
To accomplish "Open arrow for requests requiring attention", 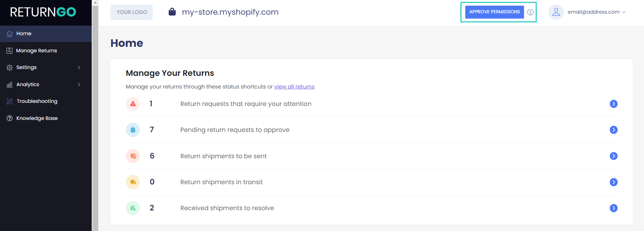I will [614, 104].
